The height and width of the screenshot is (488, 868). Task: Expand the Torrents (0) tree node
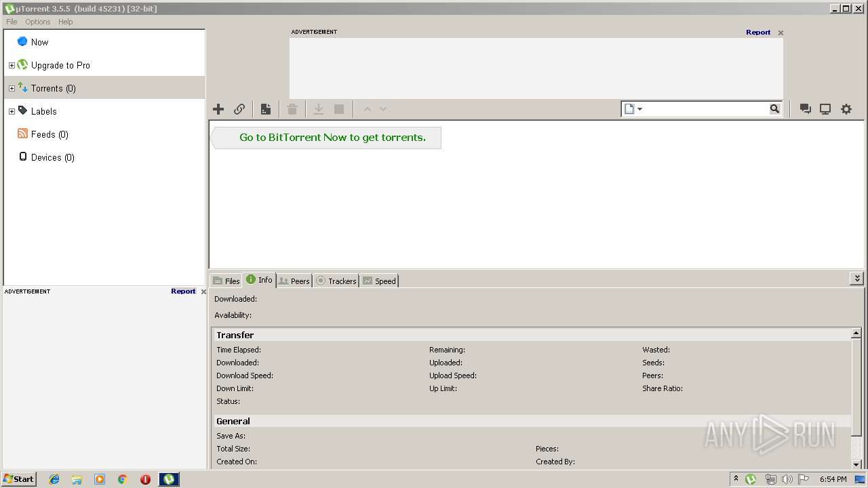point(12,89)
